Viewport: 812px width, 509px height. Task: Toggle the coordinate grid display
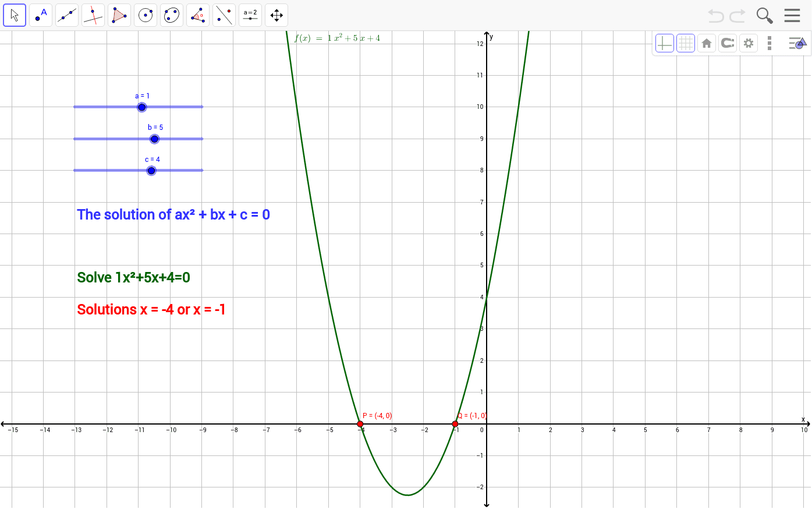click(x=685, y=43)
